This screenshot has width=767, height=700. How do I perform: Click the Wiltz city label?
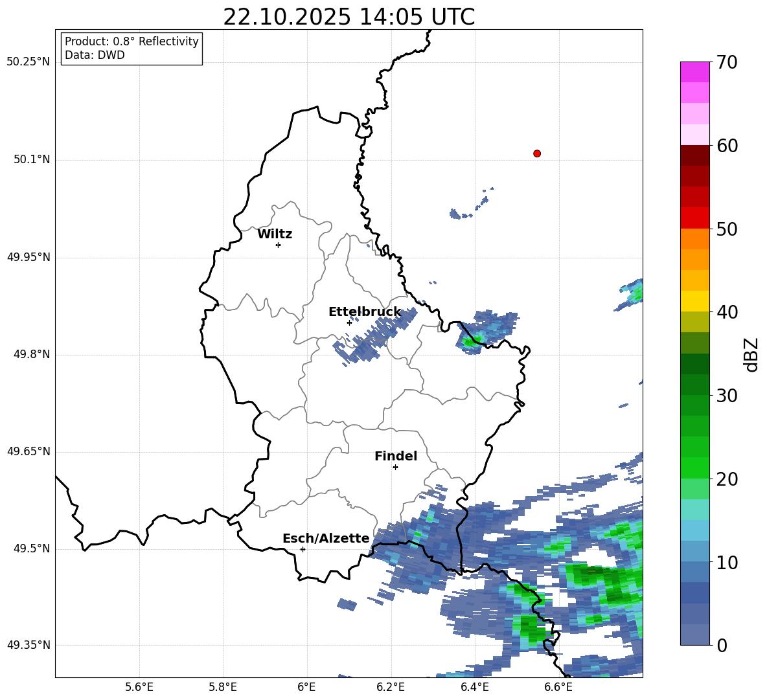[275, 234]
